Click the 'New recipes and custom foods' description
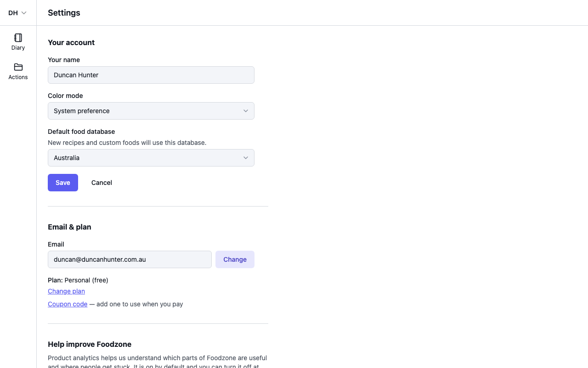Viewport: 588px width, 368px height. pos(127,143)
